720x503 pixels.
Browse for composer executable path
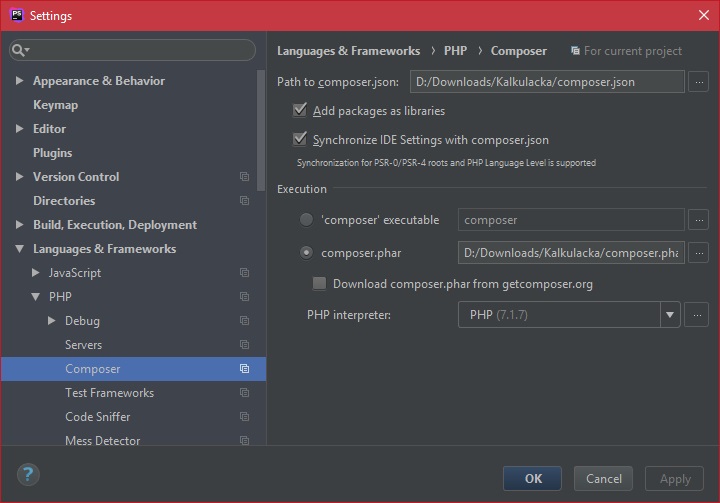click(x=698, y=220)
